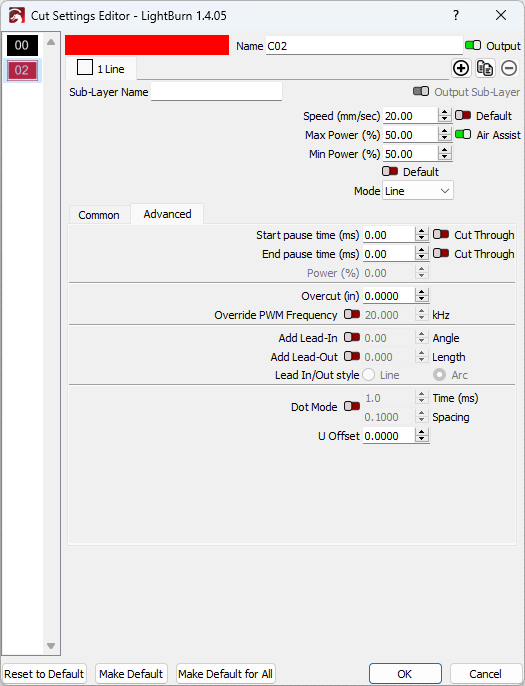Click the Max Power value field
The width and height of the screenshot is (525, 686).
point(410,135)
